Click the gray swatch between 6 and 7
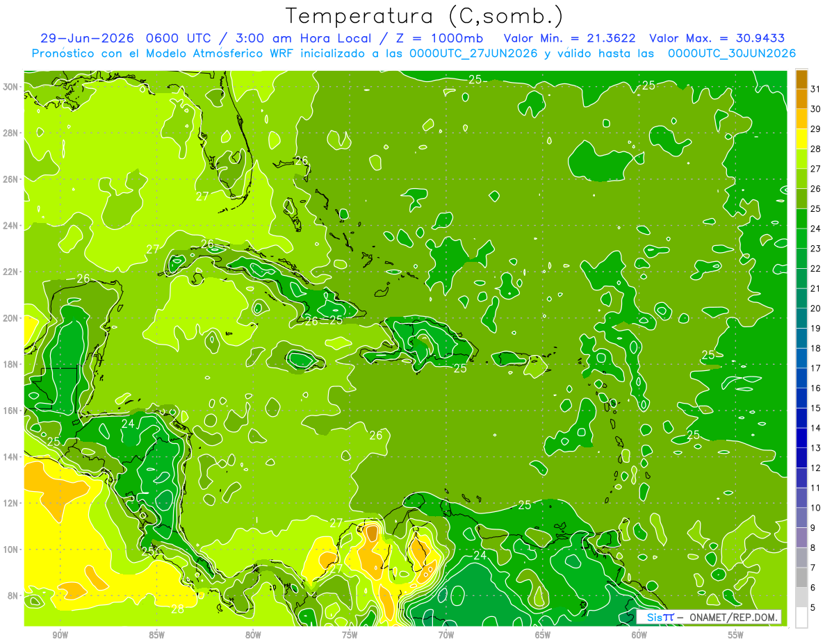834x644 pixels. 801,578
